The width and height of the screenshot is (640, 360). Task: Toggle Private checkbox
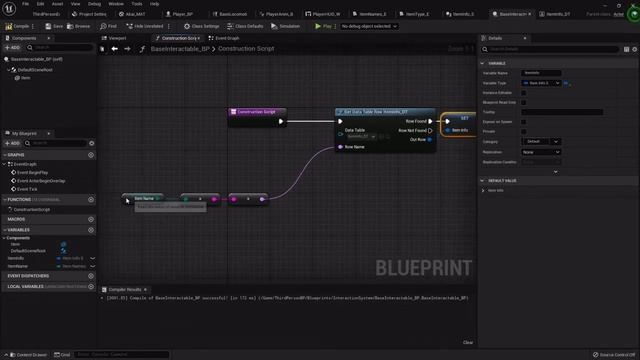tap(524, 132)
